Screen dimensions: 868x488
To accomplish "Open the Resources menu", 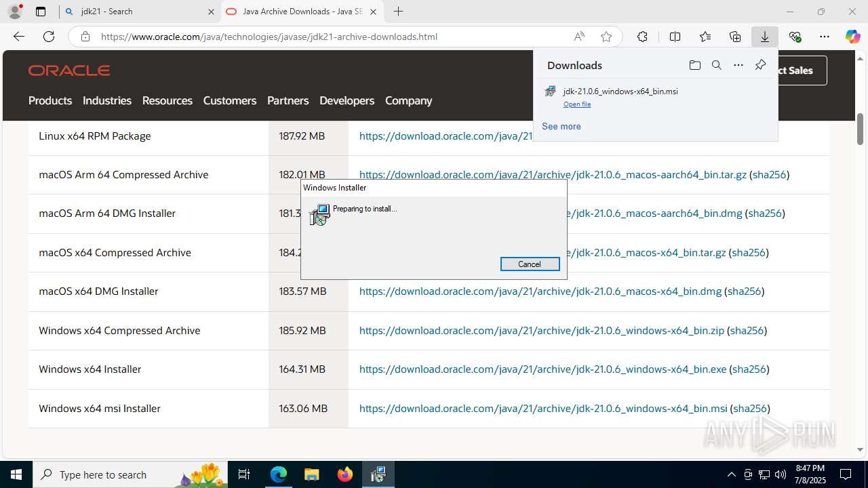I will coord(167,100).
